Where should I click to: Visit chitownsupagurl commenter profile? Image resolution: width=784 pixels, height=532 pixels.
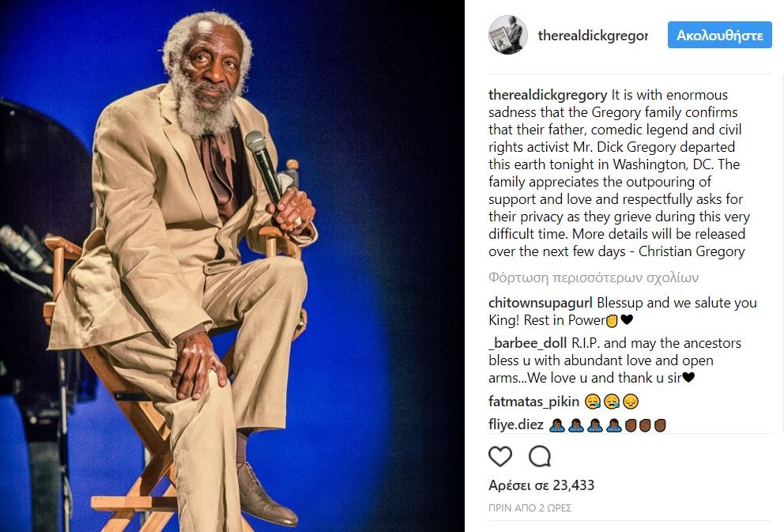pos(540,303)
